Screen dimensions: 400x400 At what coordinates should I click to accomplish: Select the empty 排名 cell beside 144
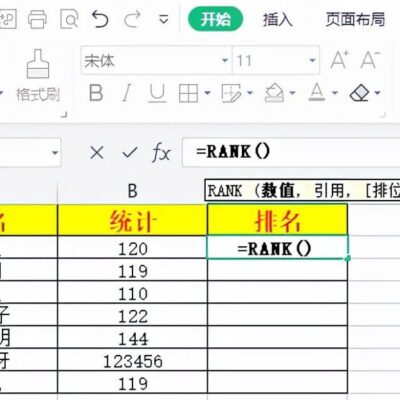click(277, 338)
